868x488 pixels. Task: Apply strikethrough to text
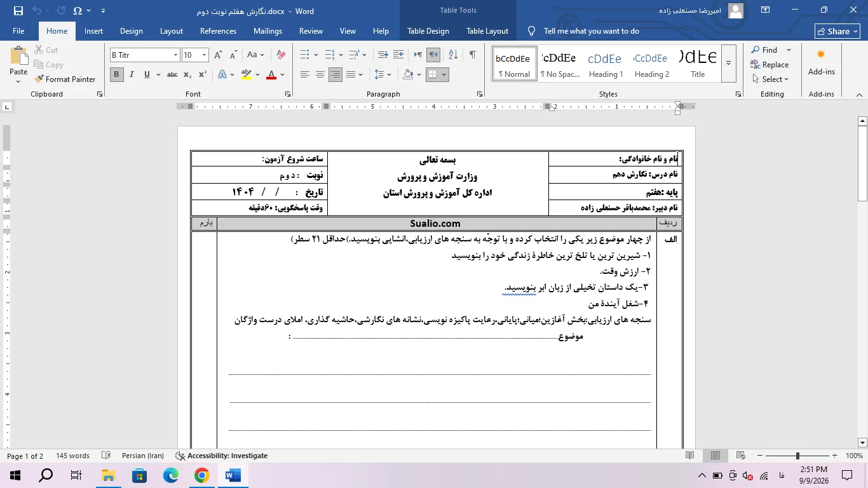tap(172, 74)
